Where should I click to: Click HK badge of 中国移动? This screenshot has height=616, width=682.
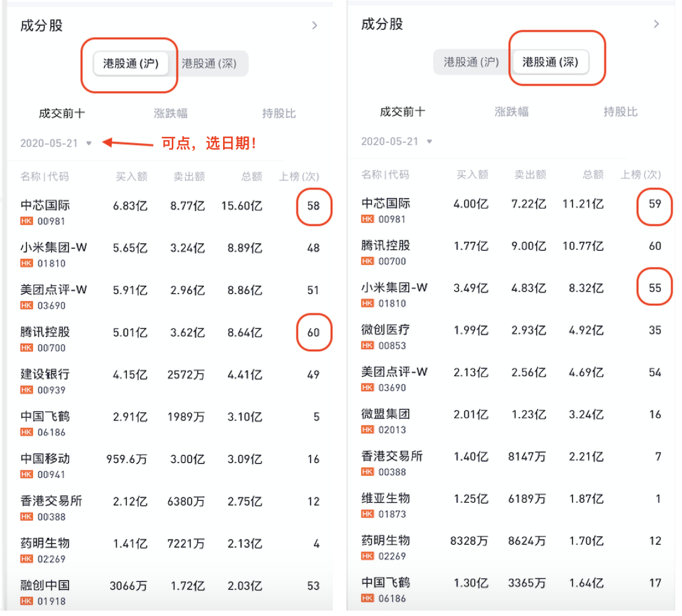(26, 474)
